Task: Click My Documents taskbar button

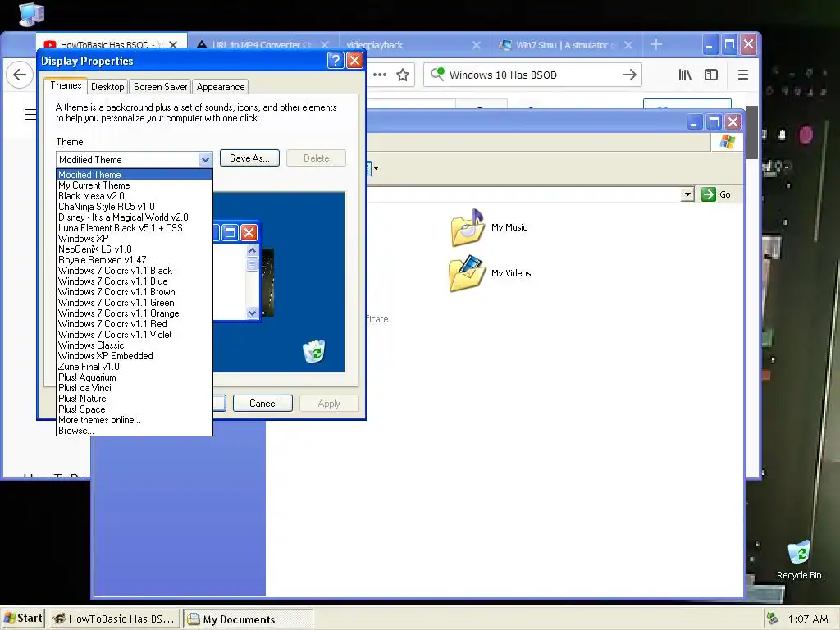Action: (x=248, y=619)
